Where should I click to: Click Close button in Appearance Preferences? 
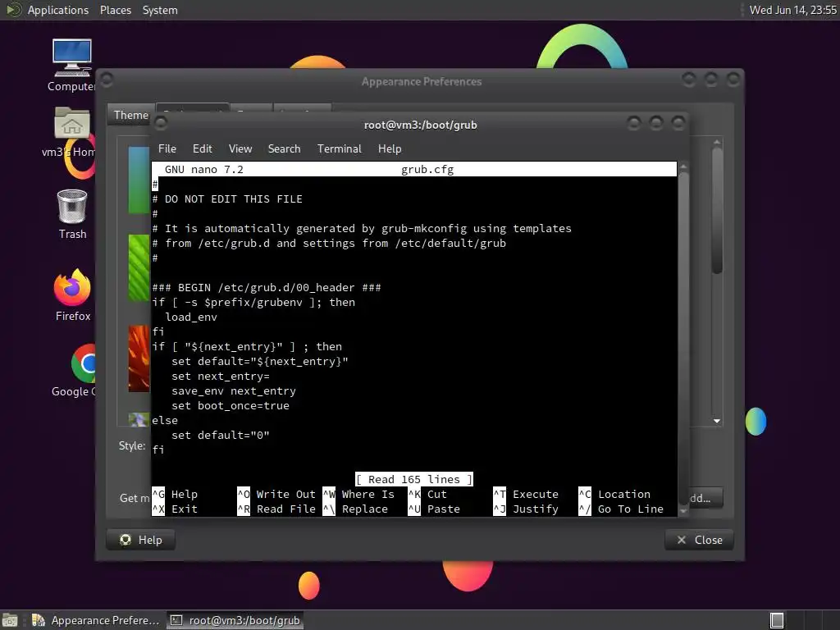point(699,540)
